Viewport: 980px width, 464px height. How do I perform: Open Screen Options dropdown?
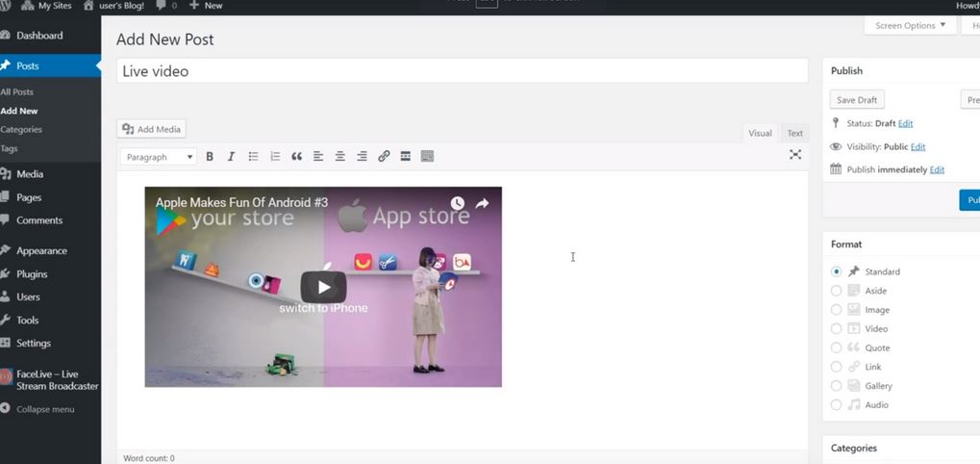(x=910, y=26)
